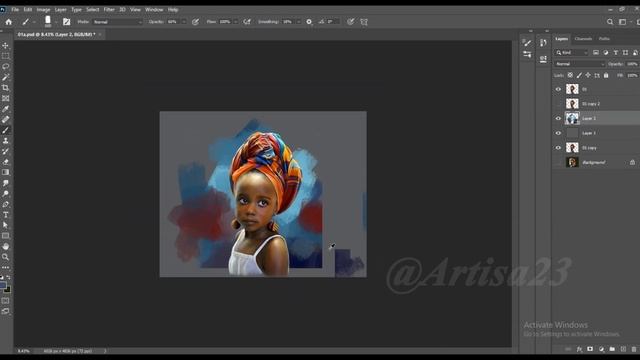Create a new group folder icon
This screenshot has height=360, width=640.
click(x=612, y=349)
